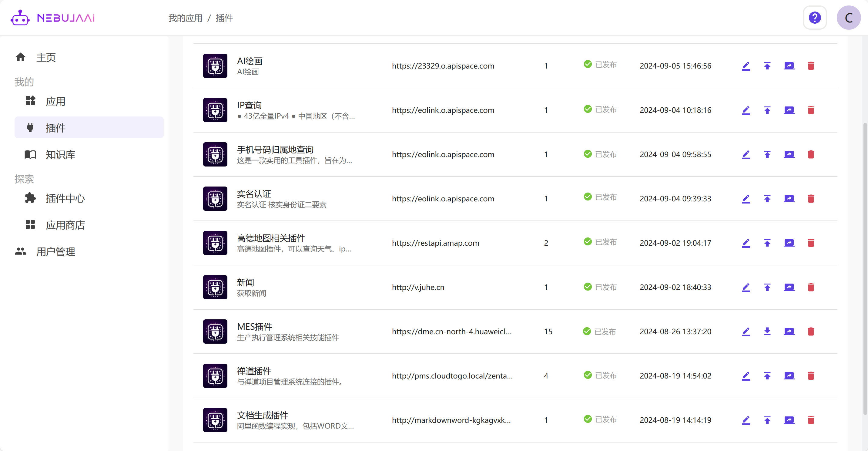Click the share icon for 手机号码归属地查询 plugin
This screenshot has height=451, width=868.
point(789,154)
